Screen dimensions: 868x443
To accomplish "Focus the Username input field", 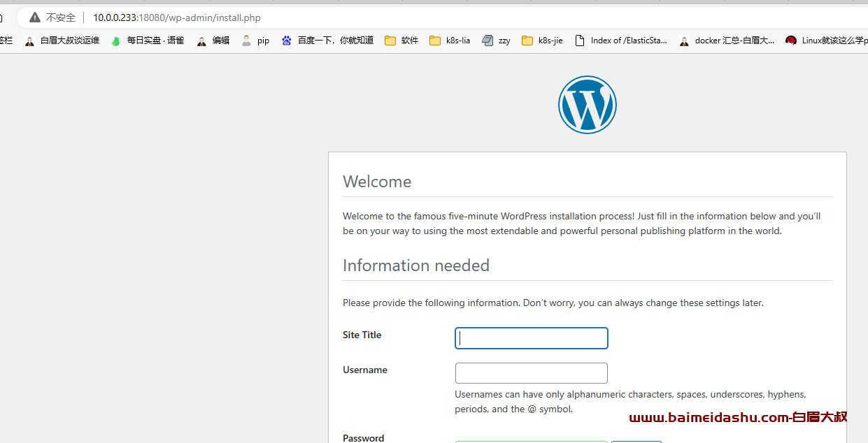I will [x=532, y=373].
